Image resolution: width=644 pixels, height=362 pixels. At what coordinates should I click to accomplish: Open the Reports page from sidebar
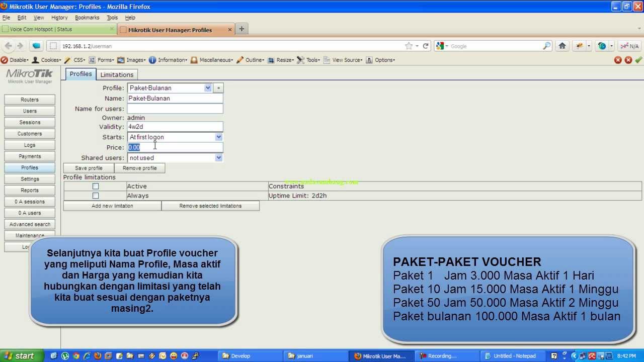click(30, 190)
